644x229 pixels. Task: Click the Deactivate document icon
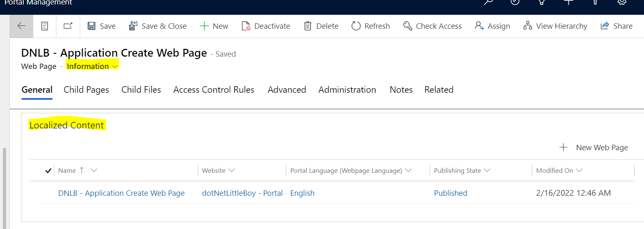coord(246,26)
